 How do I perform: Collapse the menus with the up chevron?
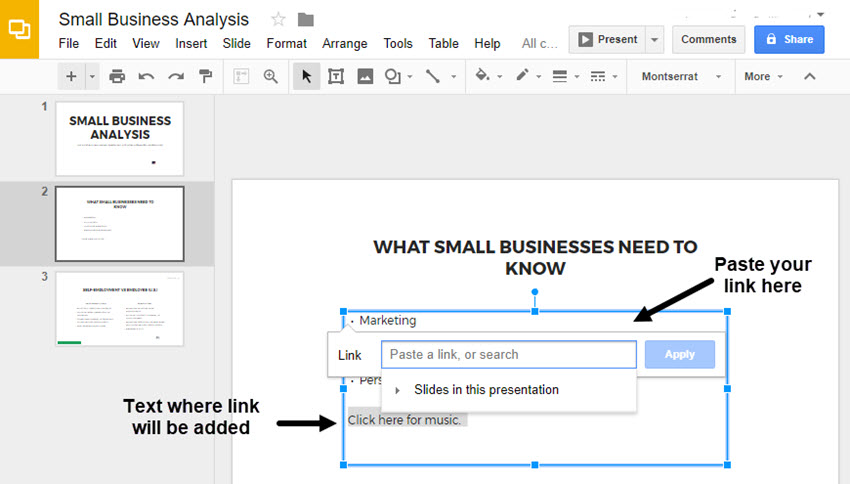[810, 76]
